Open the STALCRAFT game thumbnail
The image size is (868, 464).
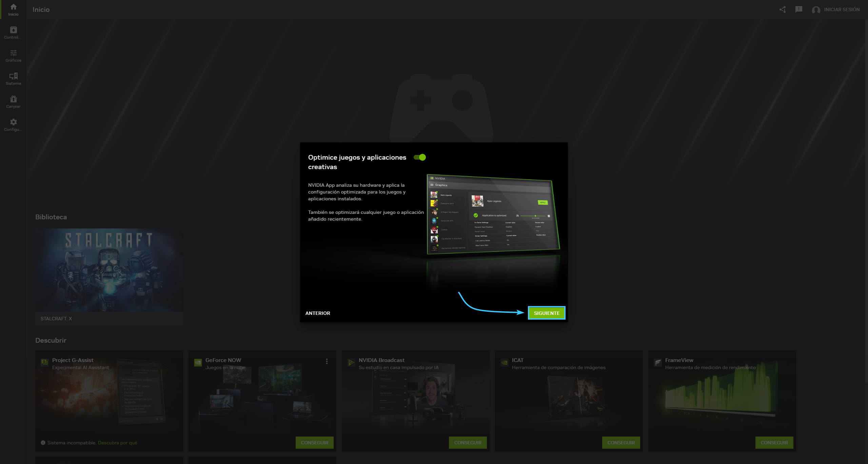(109, 270)
